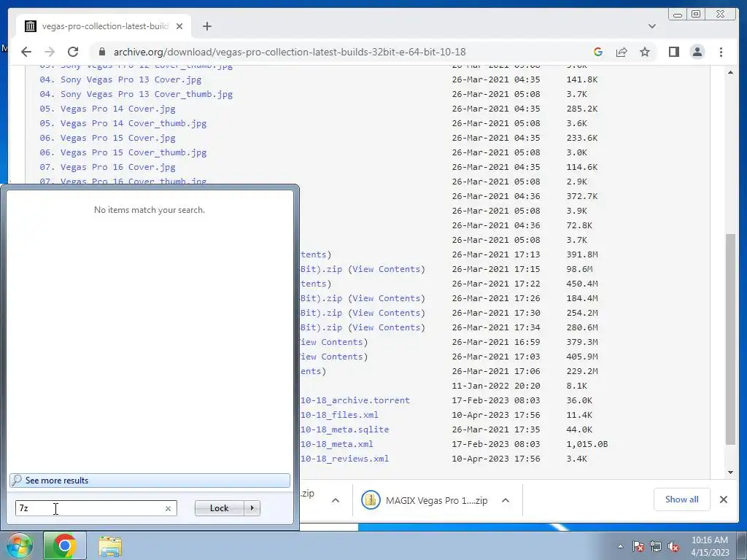Click the 26-Mar-2021 17:13 date text
This screenshot has width=747, height=560.
(x=496, y=254)
